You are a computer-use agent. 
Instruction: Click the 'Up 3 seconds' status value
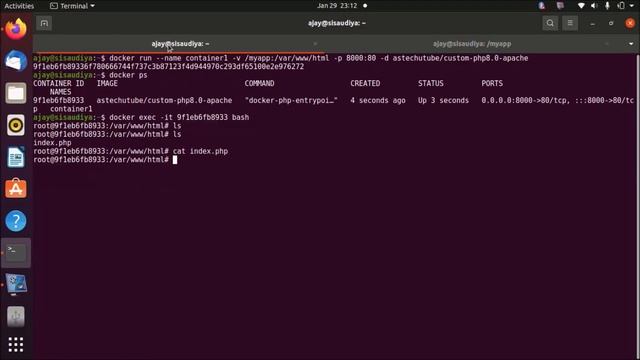tap(443, 100)
